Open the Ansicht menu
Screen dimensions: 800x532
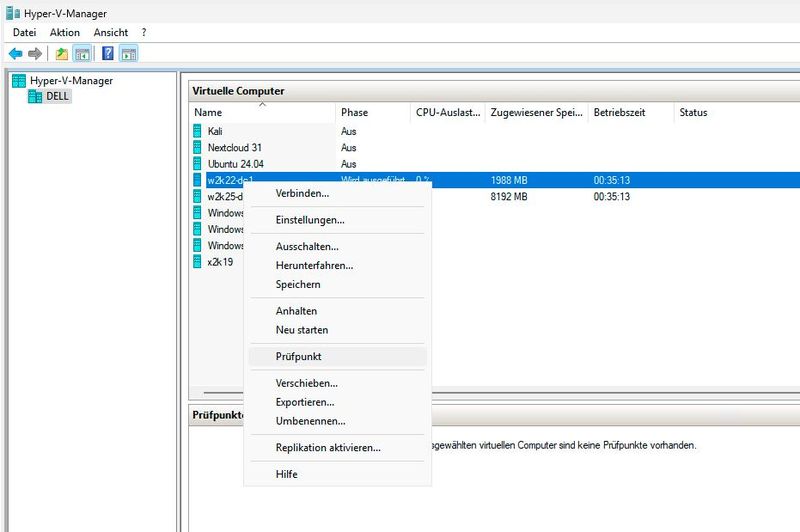tap(111, 32)
